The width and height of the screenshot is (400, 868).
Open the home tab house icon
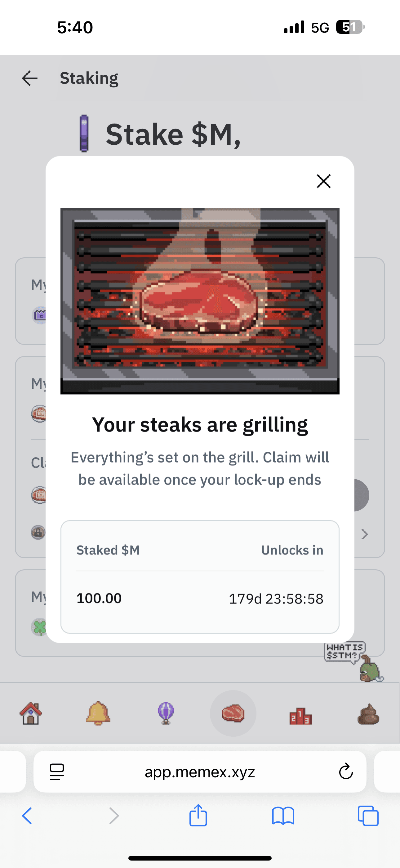tap(31, 713)
